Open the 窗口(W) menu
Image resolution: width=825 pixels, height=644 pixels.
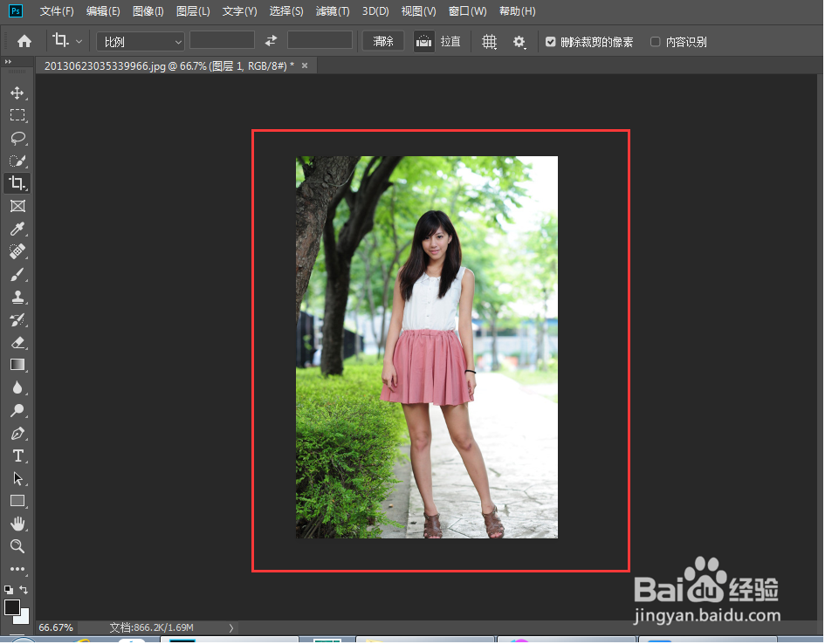(x=467, y=11)
